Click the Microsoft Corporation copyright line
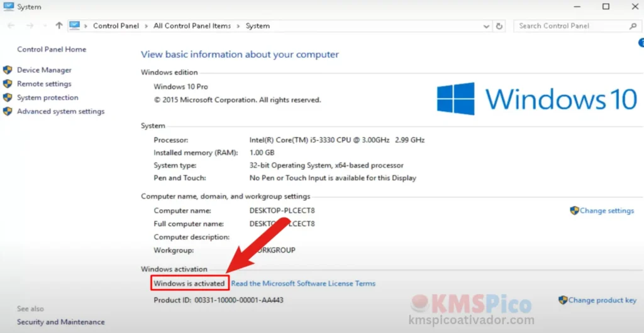 click(x=237, y=100)
